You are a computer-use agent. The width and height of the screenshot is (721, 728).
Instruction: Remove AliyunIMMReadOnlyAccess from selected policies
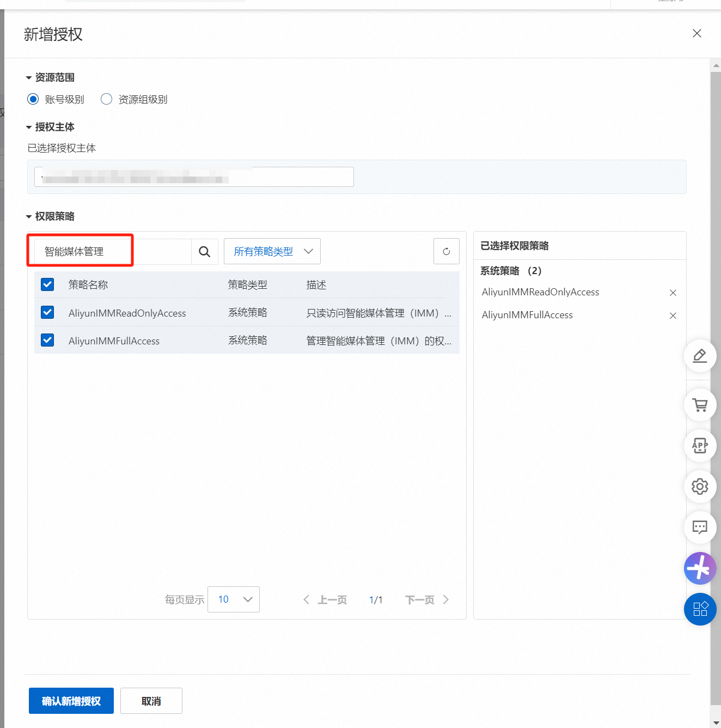click(x=673, y=293)
